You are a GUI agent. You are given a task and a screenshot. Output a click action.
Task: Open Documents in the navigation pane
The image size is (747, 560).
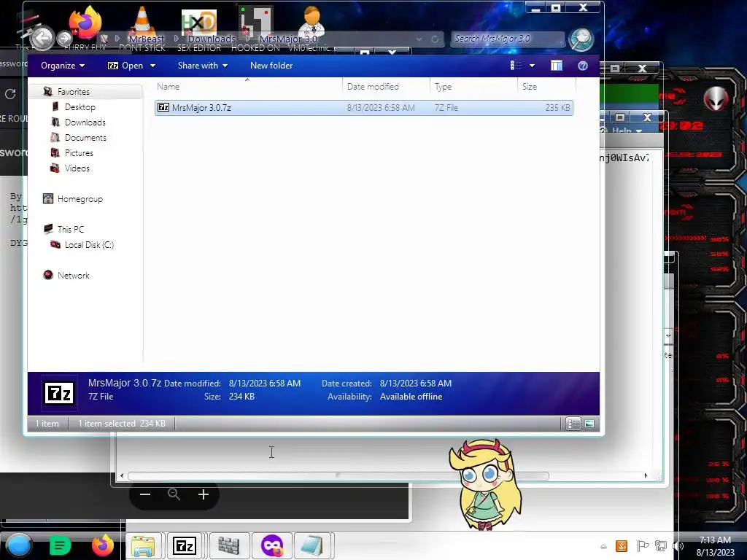pos(85,138)
